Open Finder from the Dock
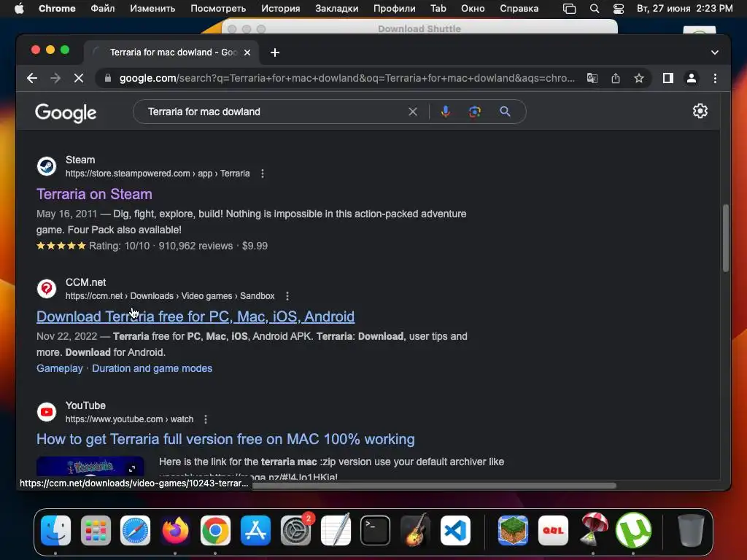 pyautogui.click(x=55, y=530)
